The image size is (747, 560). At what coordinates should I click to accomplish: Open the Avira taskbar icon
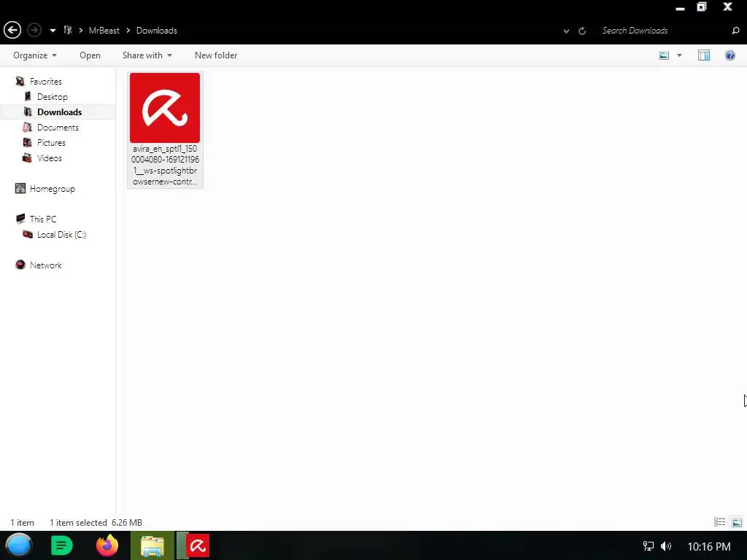[x=197, y=545]
